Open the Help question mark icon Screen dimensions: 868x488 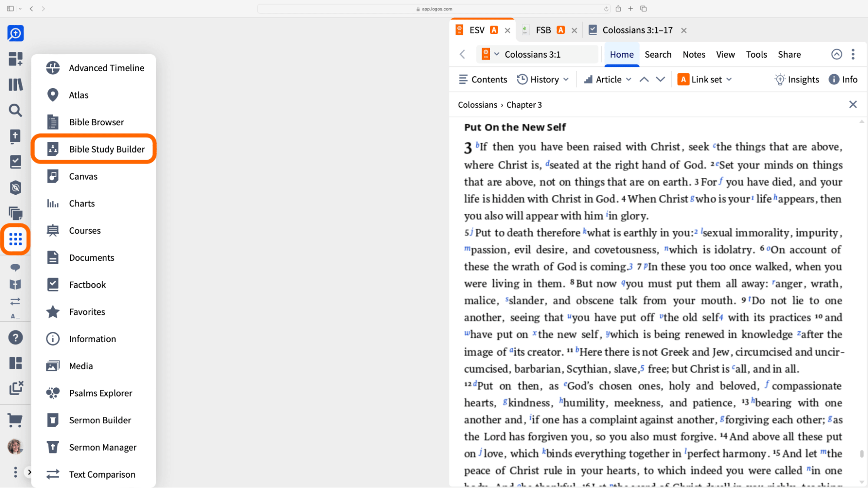tap(15, 337)
